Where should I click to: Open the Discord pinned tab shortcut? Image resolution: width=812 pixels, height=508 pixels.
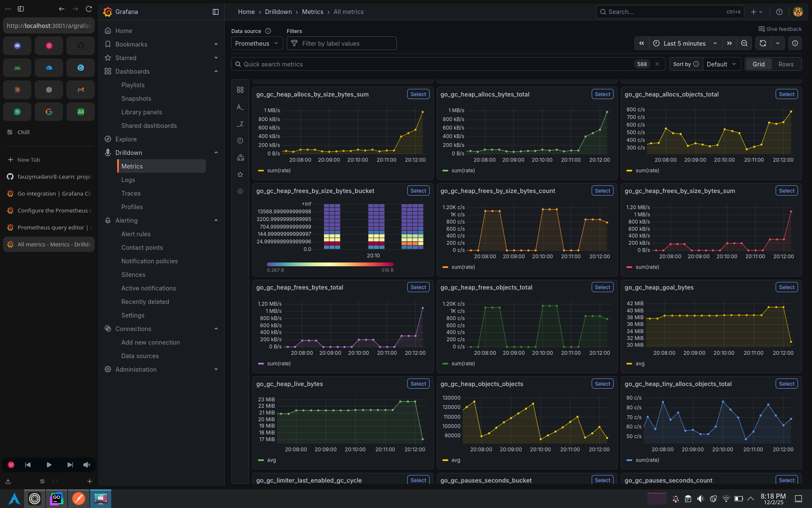(x=17, y=46)
